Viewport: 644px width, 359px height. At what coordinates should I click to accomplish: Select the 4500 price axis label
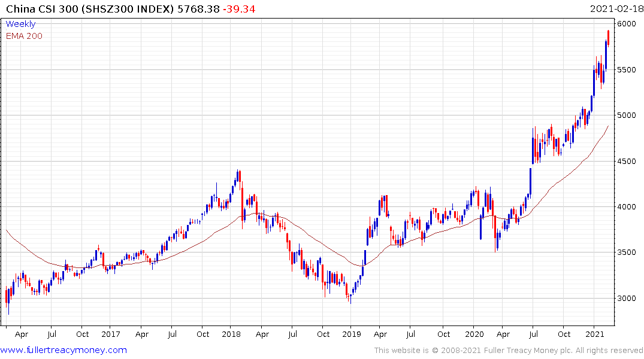pyautogui.click(x=627, y=161)
